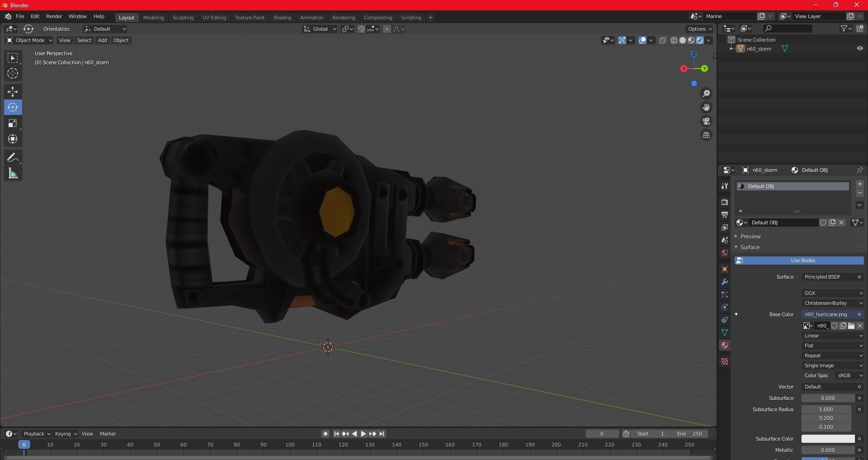Select the Measure tool
Screen dimensions: 868x460
13,173
